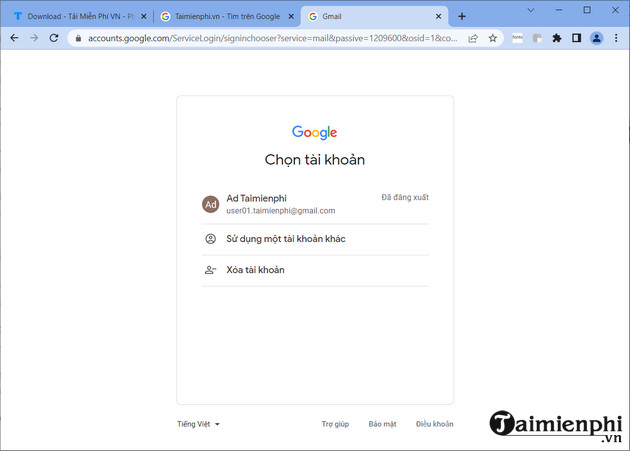Minimize the Chrome window

coord(559,10)
